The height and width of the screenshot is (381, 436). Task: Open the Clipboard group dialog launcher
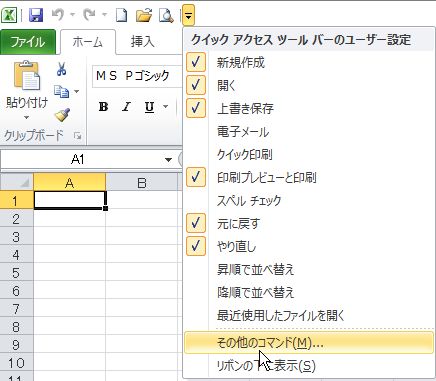pos(78,135)
